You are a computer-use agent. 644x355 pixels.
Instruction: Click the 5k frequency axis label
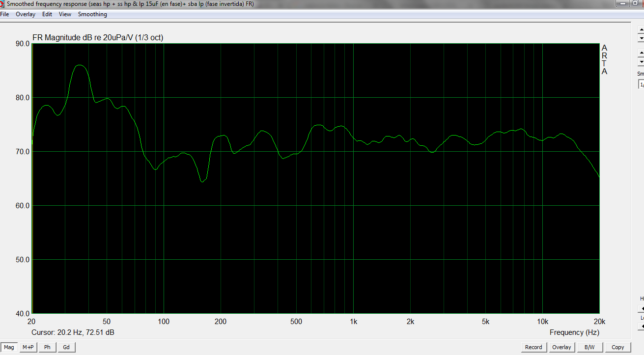485,322
